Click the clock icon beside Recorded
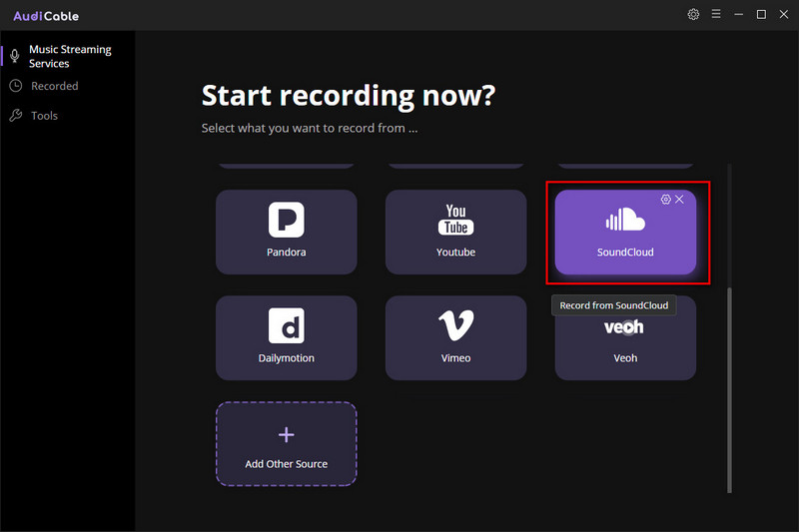 tap(16, 86)
